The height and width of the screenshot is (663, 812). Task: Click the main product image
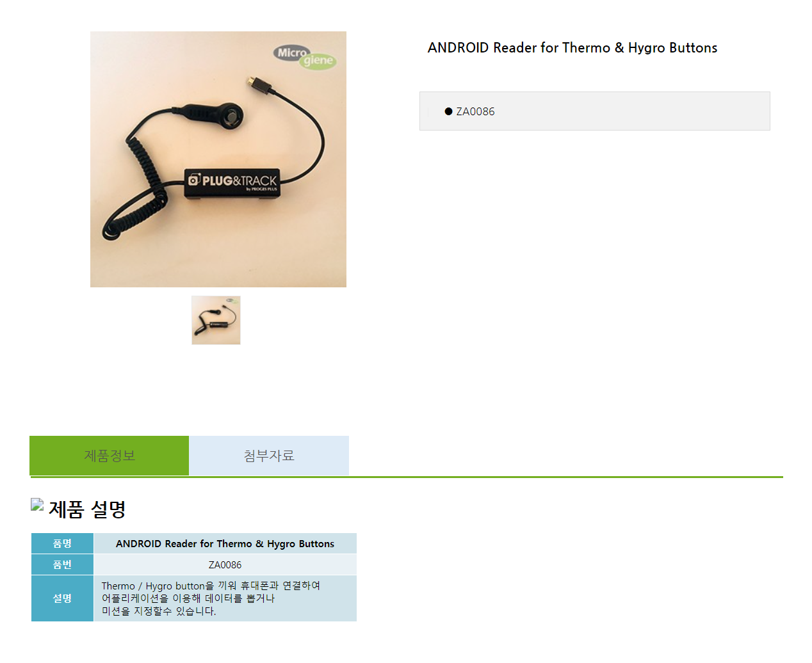[218, 159]
